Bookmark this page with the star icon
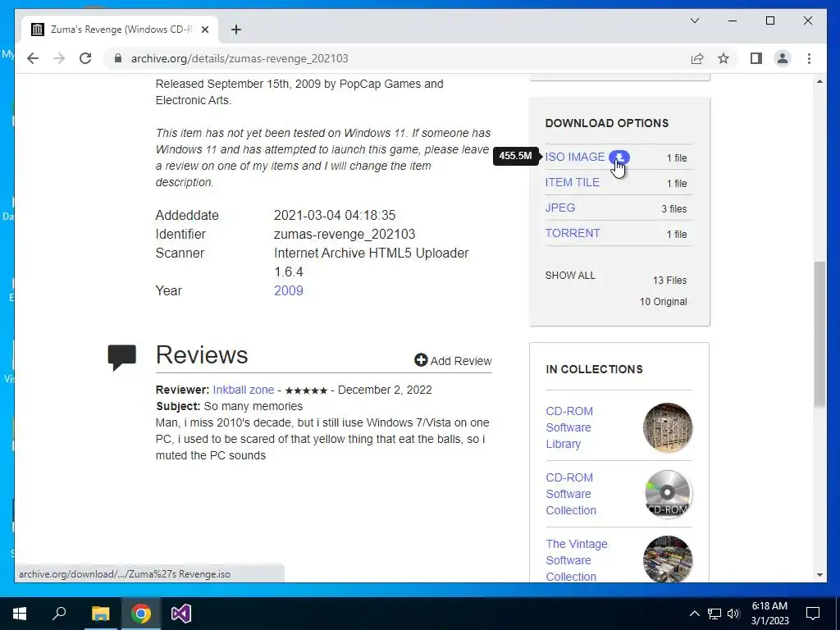840x630 pixels. click(724, 58)
